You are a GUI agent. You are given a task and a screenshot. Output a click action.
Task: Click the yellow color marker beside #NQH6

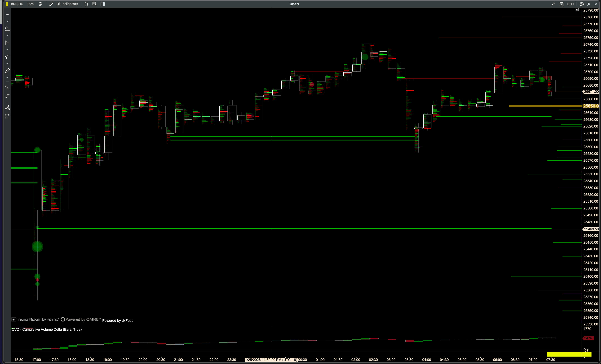pos(7,4)
